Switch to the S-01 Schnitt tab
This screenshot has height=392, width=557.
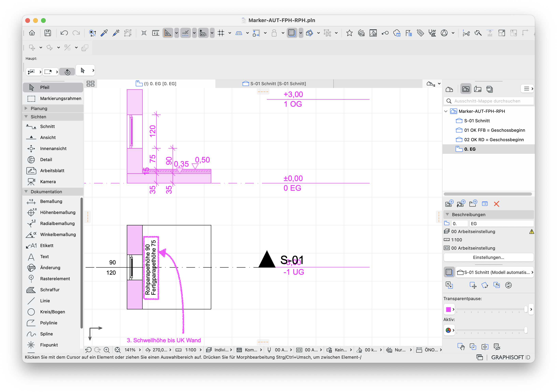click(x=274, y=84)
